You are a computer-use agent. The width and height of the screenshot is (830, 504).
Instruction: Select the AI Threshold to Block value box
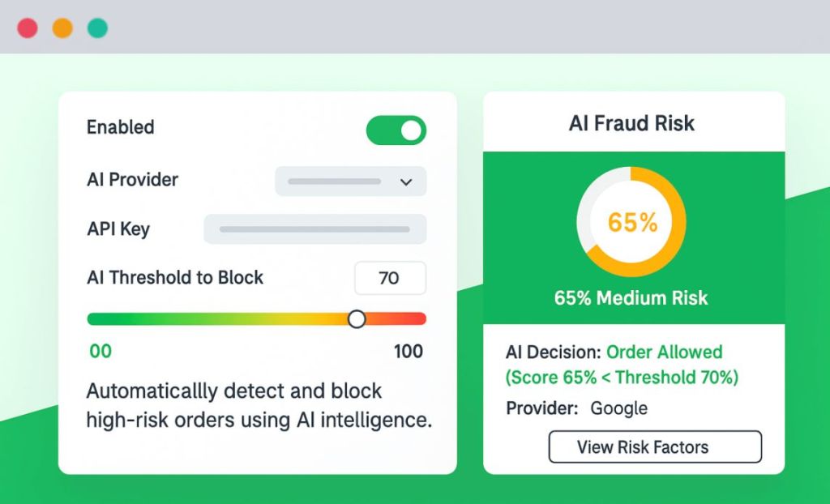[390, 278]
